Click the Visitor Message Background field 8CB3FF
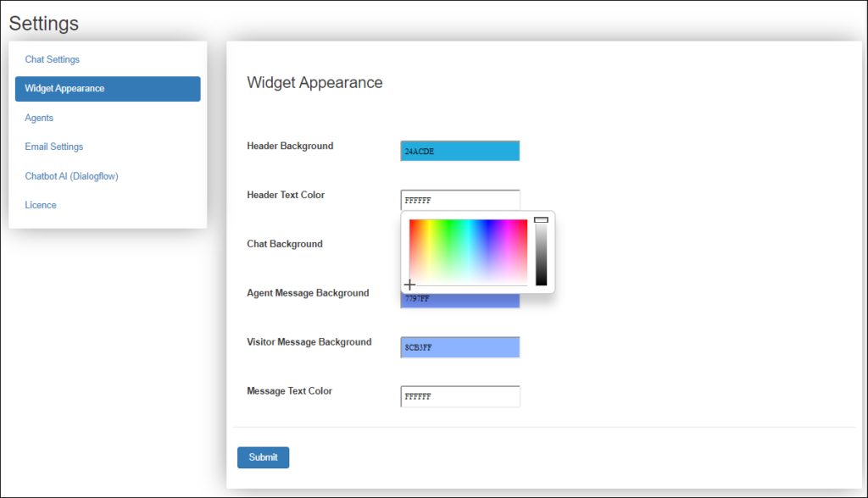This screenshot has height=498, width=868. coord(460,347)
